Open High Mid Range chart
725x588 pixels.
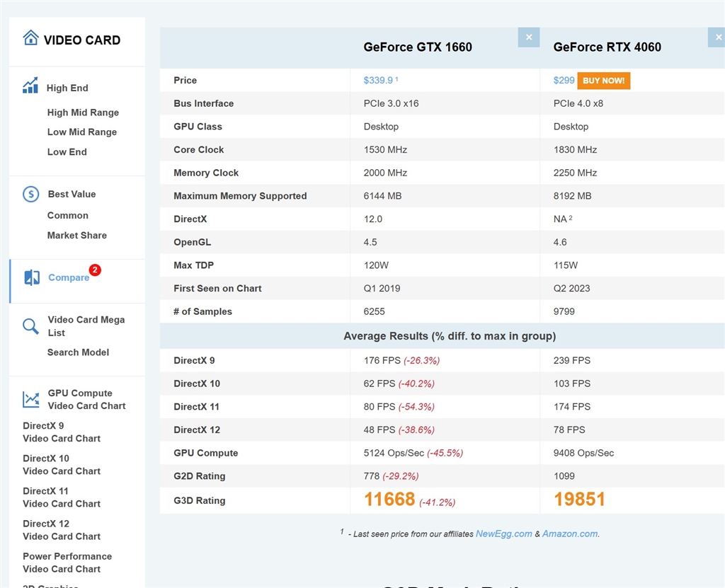[83, 113]
